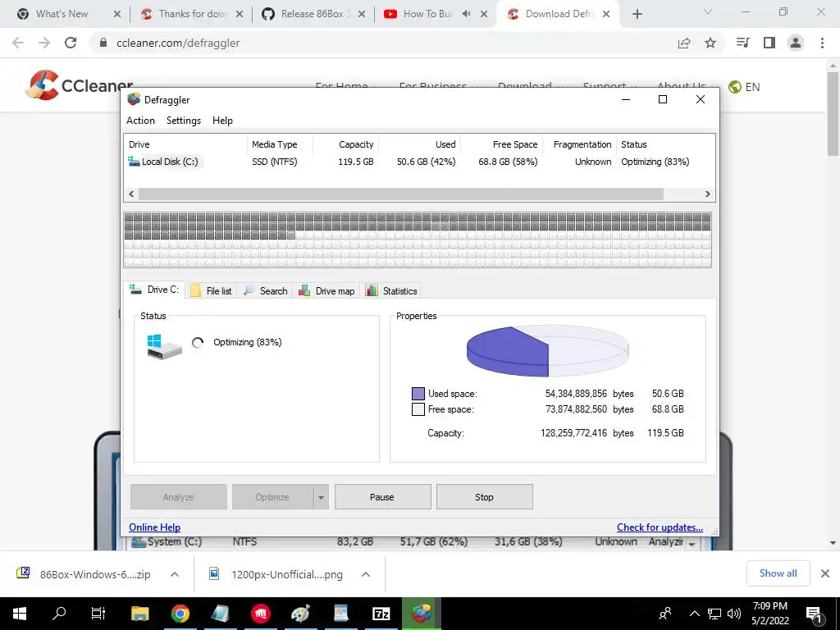Click the Defraggler title bar app icon
The width and height of the screenshot is (840, 630).
(134, 99)
